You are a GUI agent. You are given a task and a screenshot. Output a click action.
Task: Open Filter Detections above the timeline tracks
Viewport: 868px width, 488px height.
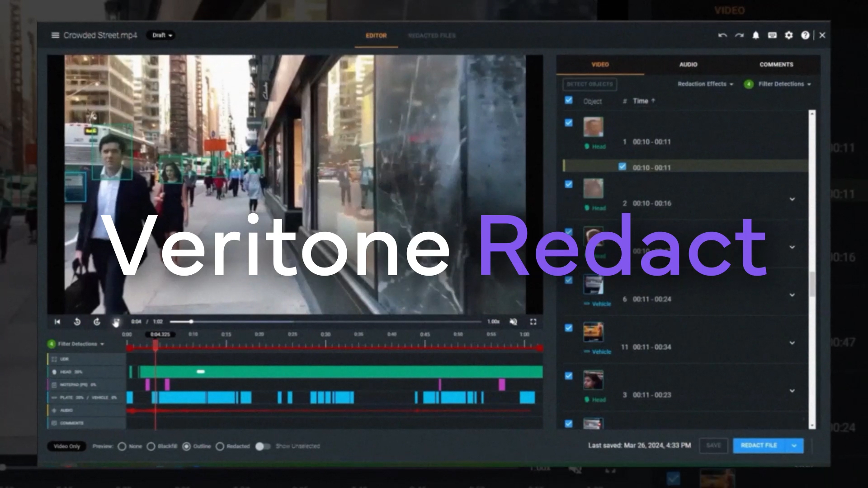point(81,344)
